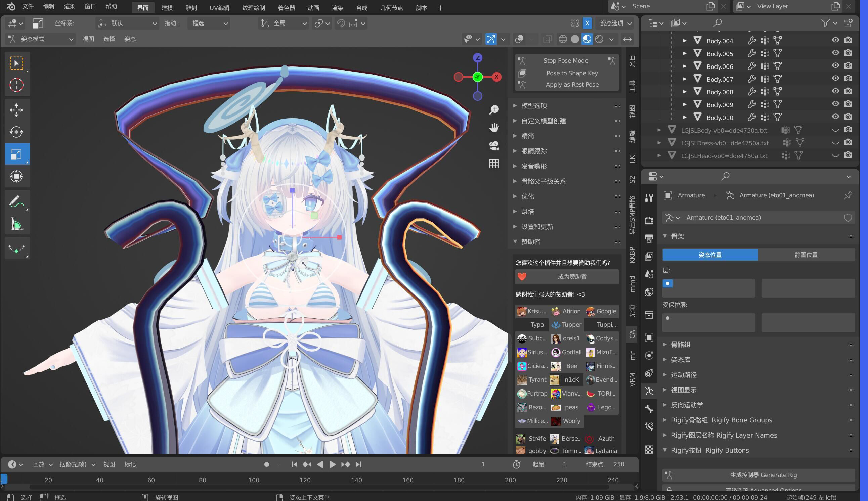Image resolution: width=868 pixels, height=501 pixels.
Task: Click Pose to Shape Key button
Action: pyautogui.click(x=566, y=73)
